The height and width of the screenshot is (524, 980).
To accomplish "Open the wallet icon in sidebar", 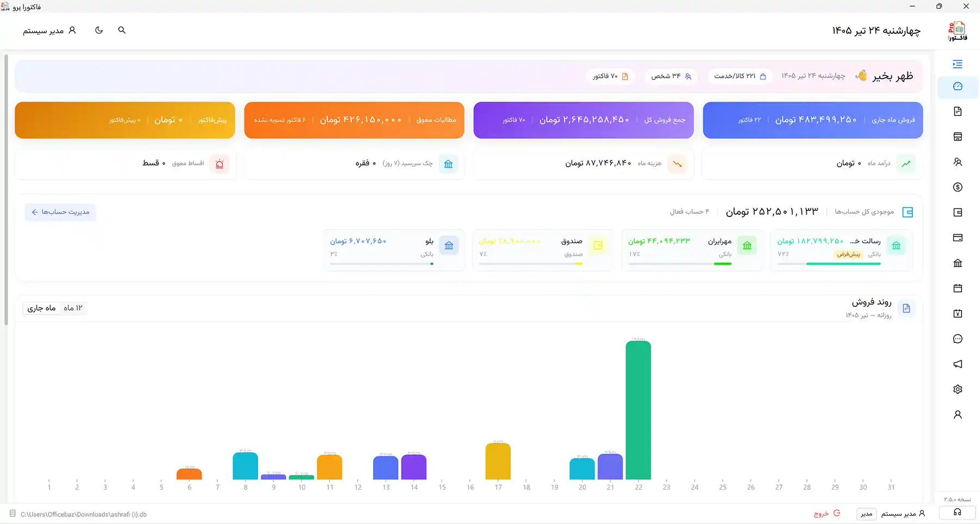I will pos(958,213).
